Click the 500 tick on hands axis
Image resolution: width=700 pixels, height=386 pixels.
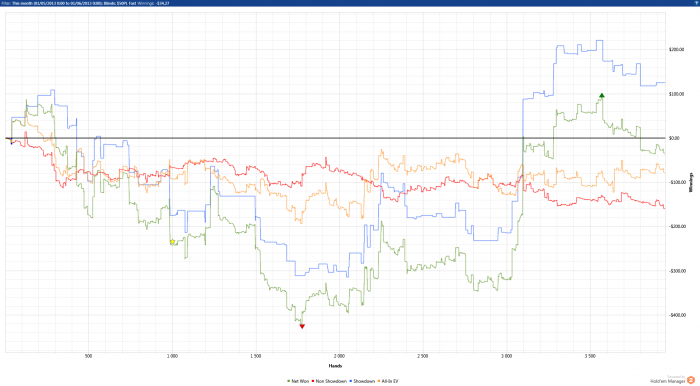(88, 356)
